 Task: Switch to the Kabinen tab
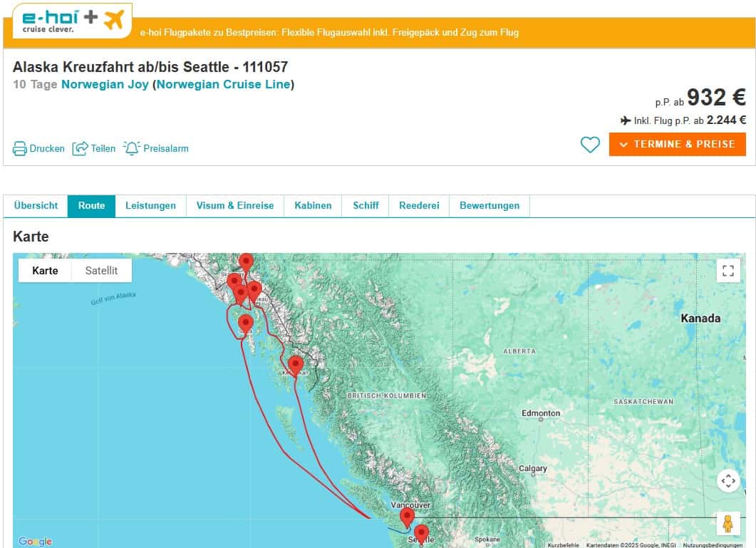click(313, 205)
